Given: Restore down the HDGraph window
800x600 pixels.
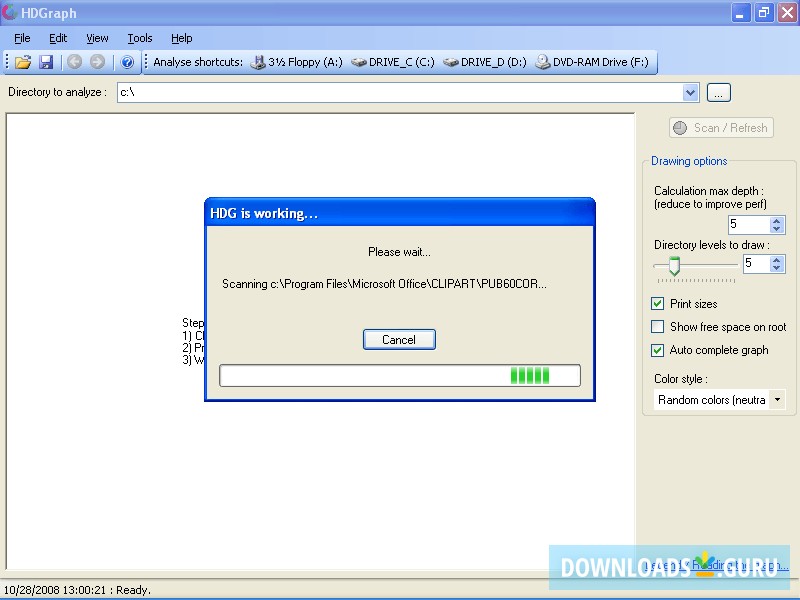Looking at the screenshot, I should (x=764, y=13).
